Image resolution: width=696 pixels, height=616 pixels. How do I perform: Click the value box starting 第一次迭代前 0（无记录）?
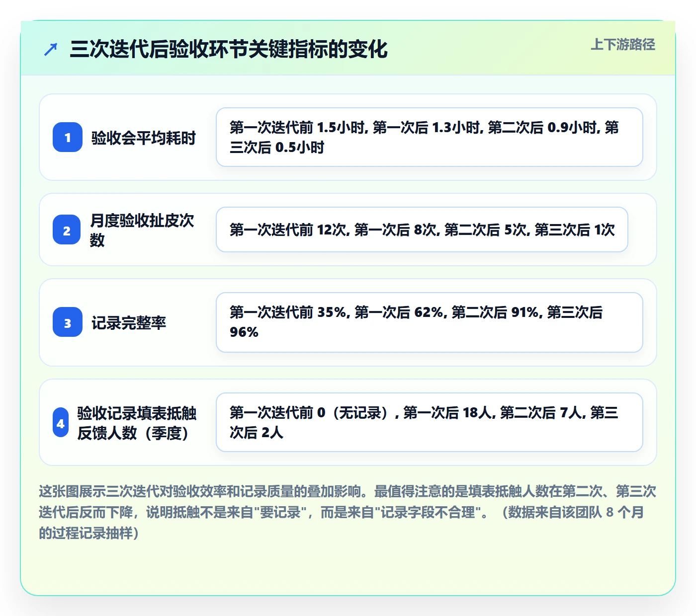pos(430,422)
